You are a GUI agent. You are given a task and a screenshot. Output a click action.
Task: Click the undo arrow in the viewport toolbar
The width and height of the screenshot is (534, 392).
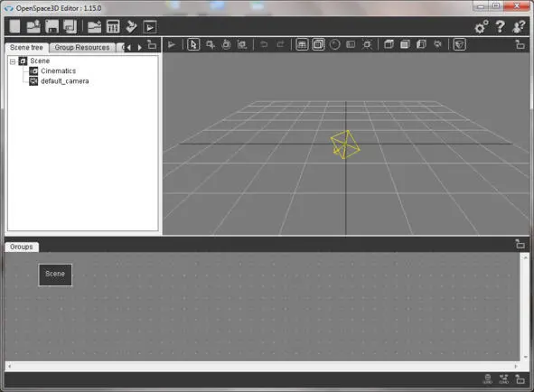264,44
